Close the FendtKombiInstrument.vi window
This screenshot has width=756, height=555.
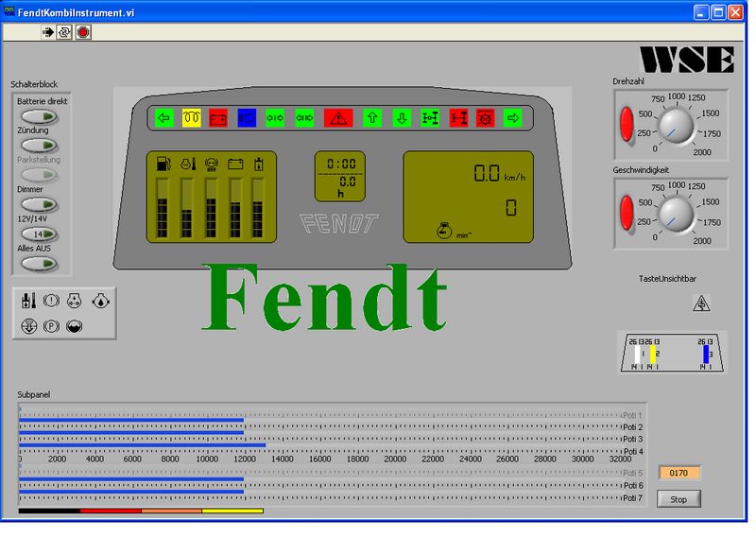point(736,12)
